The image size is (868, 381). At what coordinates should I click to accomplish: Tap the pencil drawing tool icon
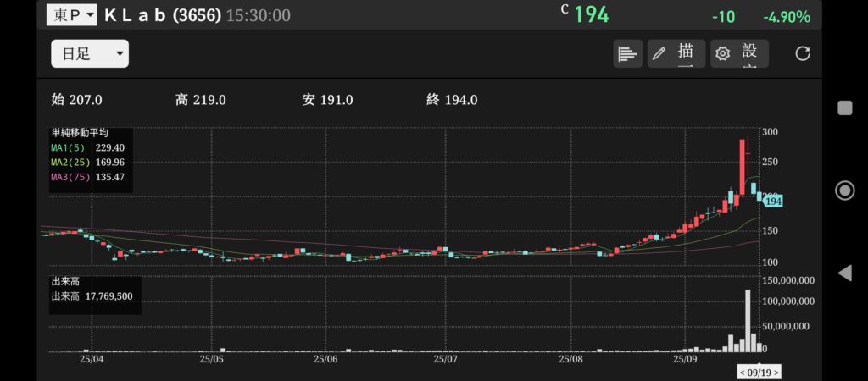click(x=659, y=54)
